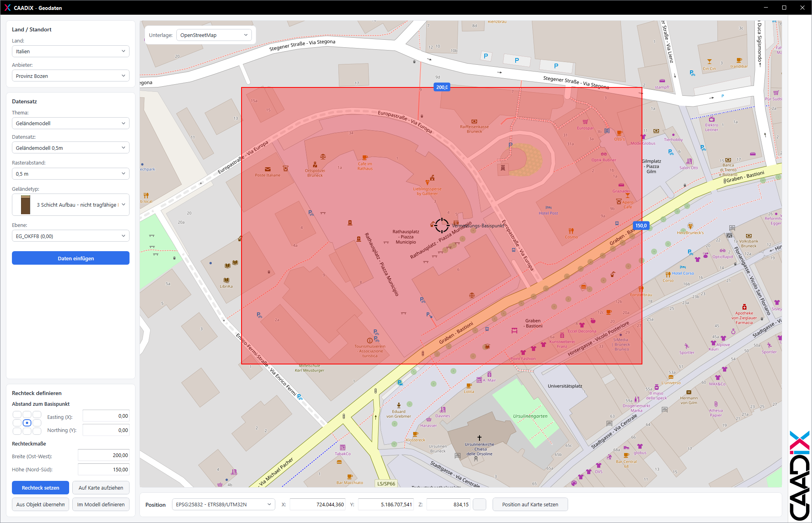The image size is (812, 523).
Task: Click the Rechteck setzen button
Action: coord(41,488)
